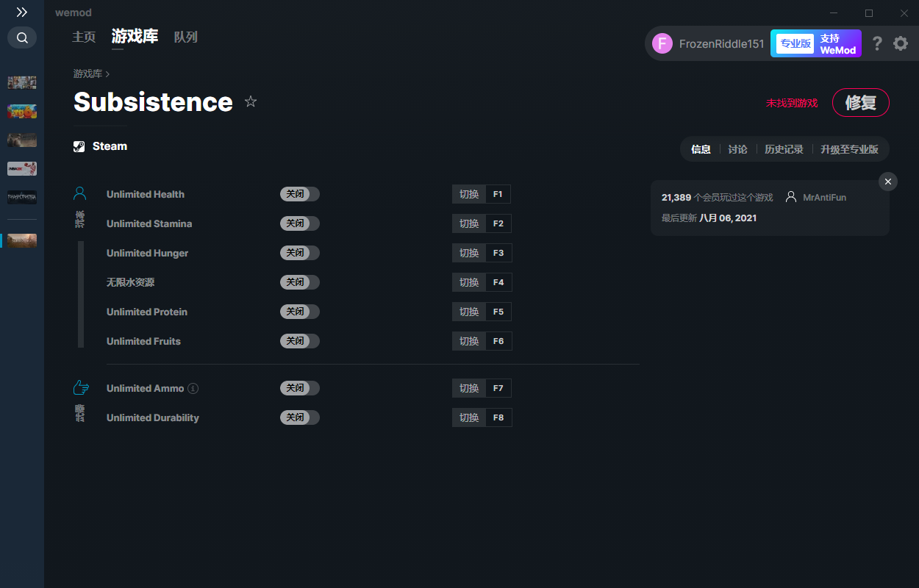This screenshot has height=588, width=919.
Task: Click the Unlimited Stamina label
Action: pos(149,223)
